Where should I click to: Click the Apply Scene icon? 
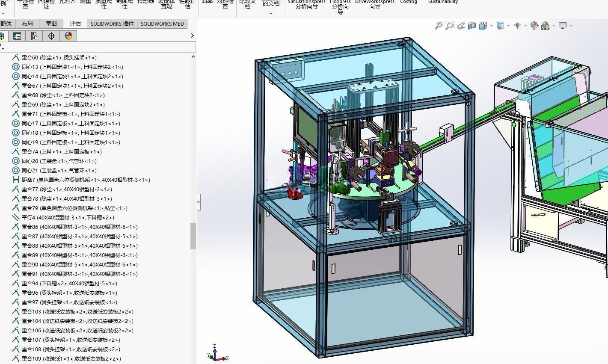click(x=545, y=26)
